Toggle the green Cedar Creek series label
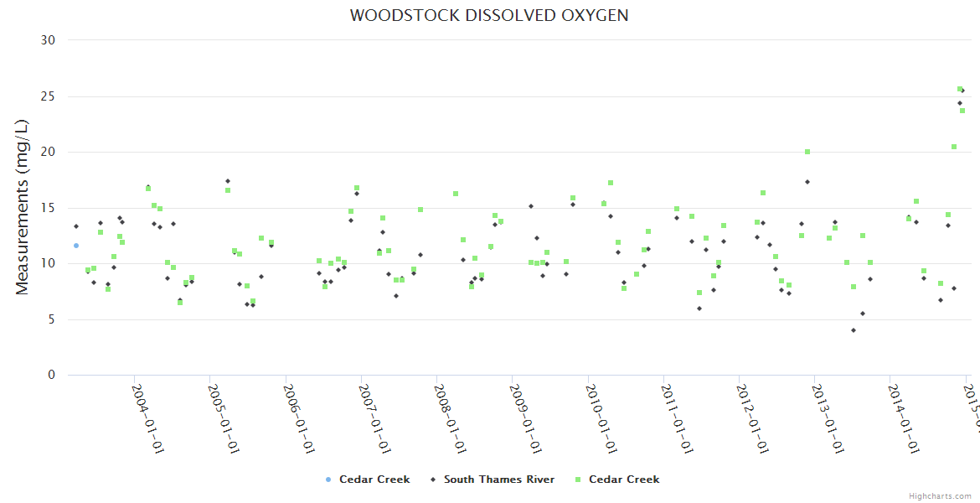Viewport: 980px width, 503px height. (x=624, y=480)
